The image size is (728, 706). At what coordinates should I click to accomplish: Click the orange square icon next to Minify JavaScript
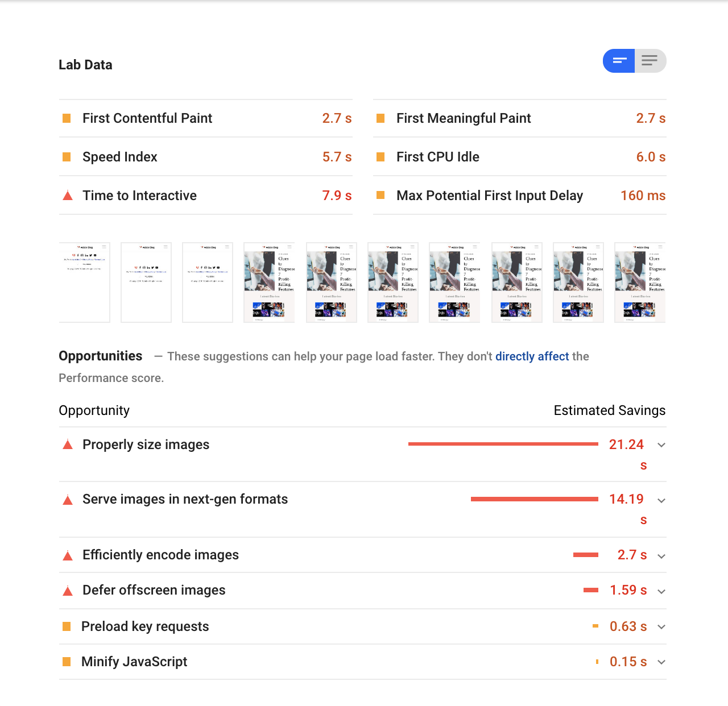(67, 662)
